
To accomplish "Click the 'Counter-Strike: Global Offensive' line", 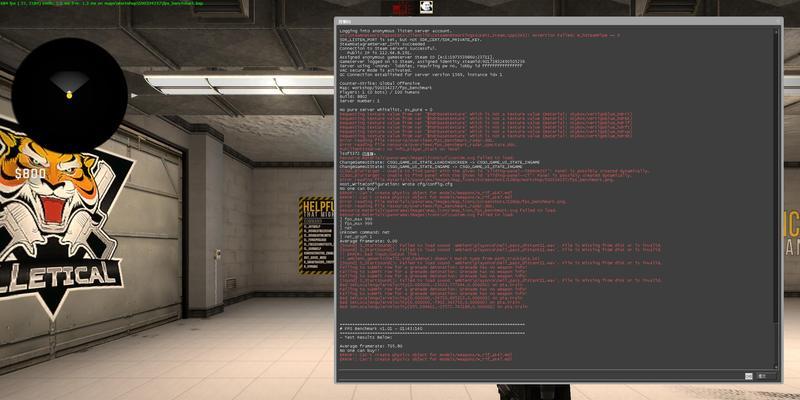I will [380, 83].
